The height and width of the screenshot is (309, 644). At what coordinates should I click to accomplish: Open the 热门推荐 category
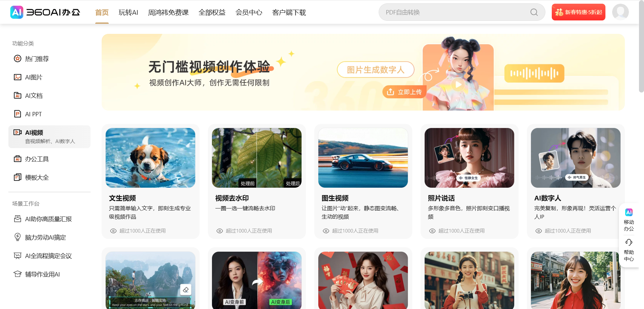point(37,59)
